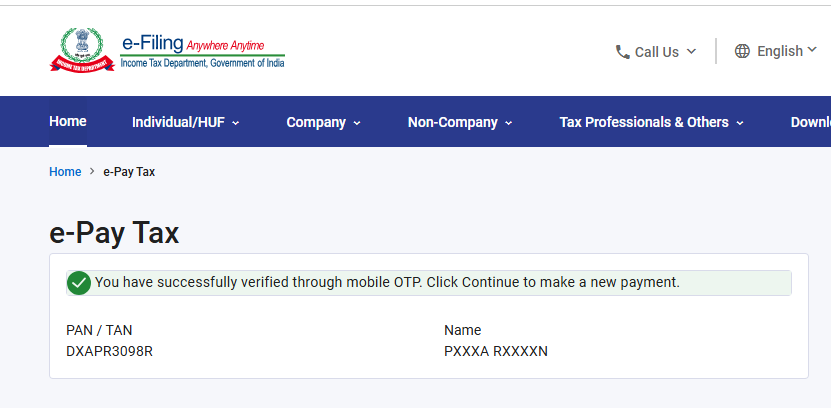This screenshot has width=831, height=408.
Task: Go to Home via breadcrumb link
Action: pos(65,172)
